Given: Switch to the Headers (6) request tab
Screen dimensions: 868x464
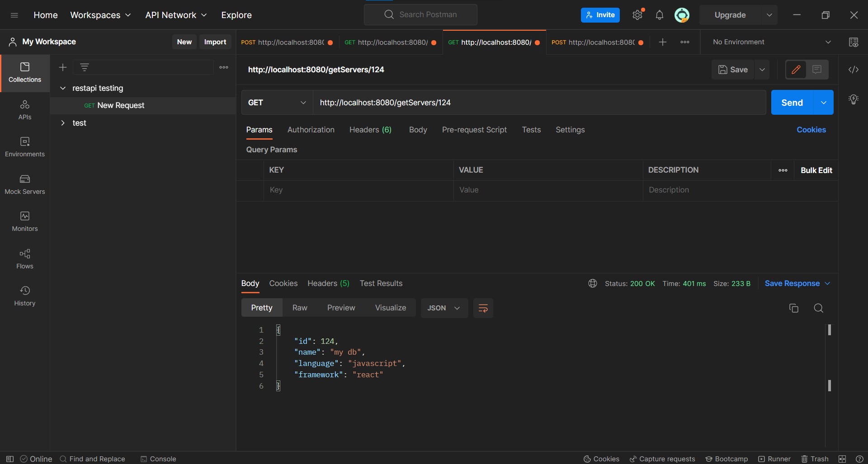Looking at the screenshot, I should [x=370, y=130].
